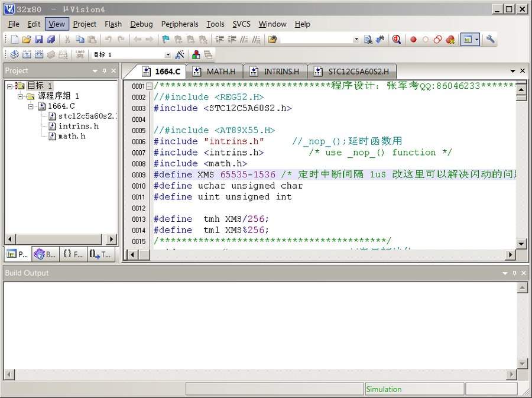Image resolution: width=532 pixels, height=398 pixels.
Task: Open the Peripherals menu
Action: pos(180,24)
